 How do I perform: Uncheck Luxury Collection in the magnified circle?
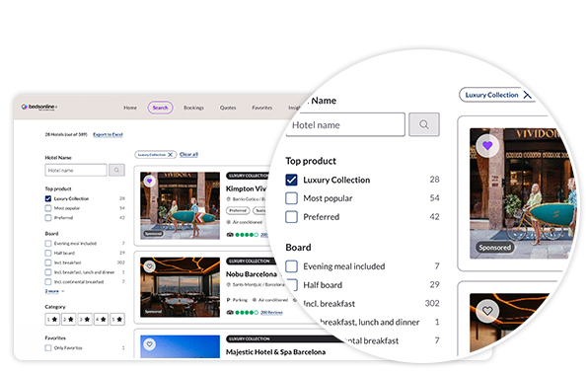(291, 180)
